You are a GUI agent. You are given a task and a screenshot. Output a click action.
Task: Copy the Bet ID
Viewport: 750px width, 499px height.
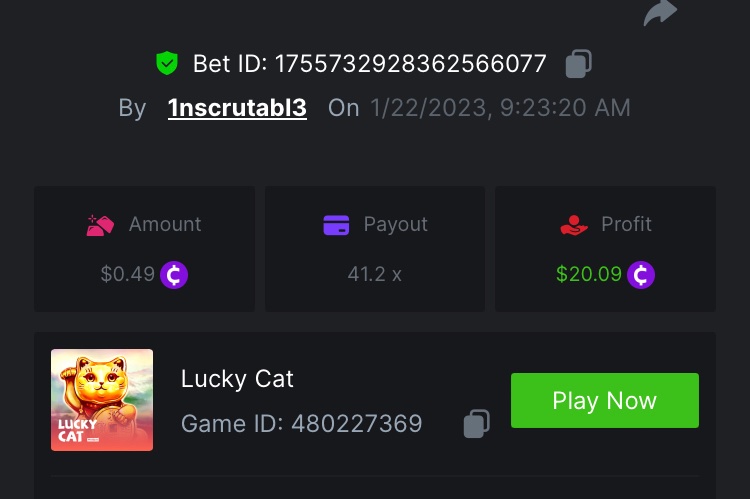coord(578,64)
